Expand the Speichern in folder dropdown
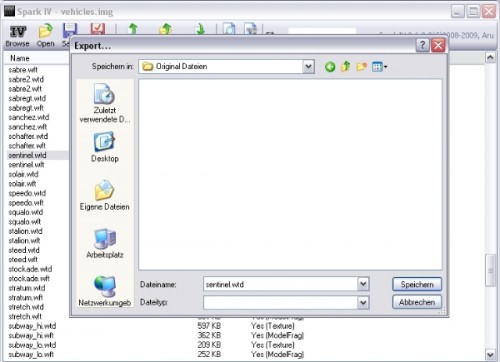 308,66
